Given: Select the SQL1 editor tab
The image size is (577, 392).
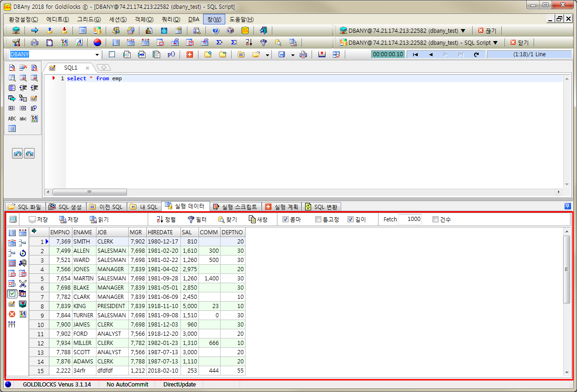Looking at the screenshot, I should (71, 67).
